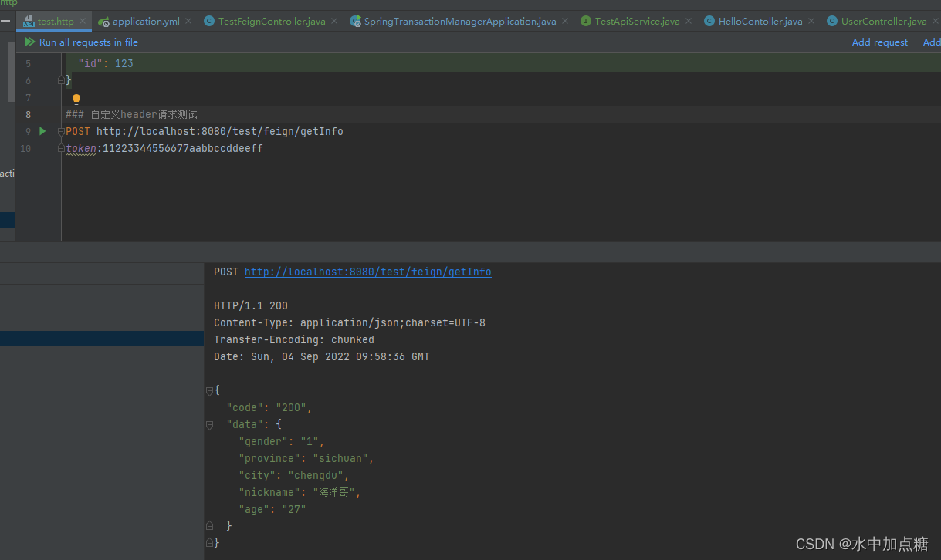Image resolution: width=941 pixels, height=560 pixels.
Task: Click the Transfer-Encoding: chunked header line
Action: pyautogui.click(x=294, y=339)
